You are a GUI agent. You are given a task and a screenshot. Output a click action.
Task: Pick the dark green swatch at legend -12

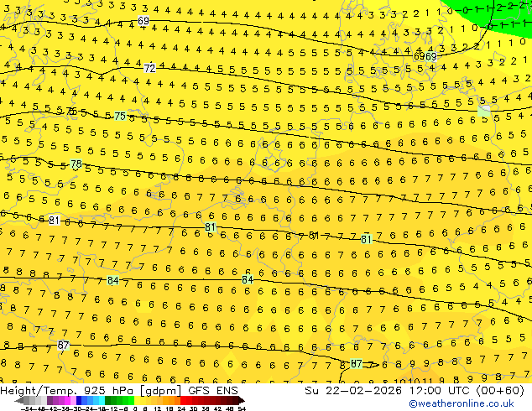(x=108, y=401)
